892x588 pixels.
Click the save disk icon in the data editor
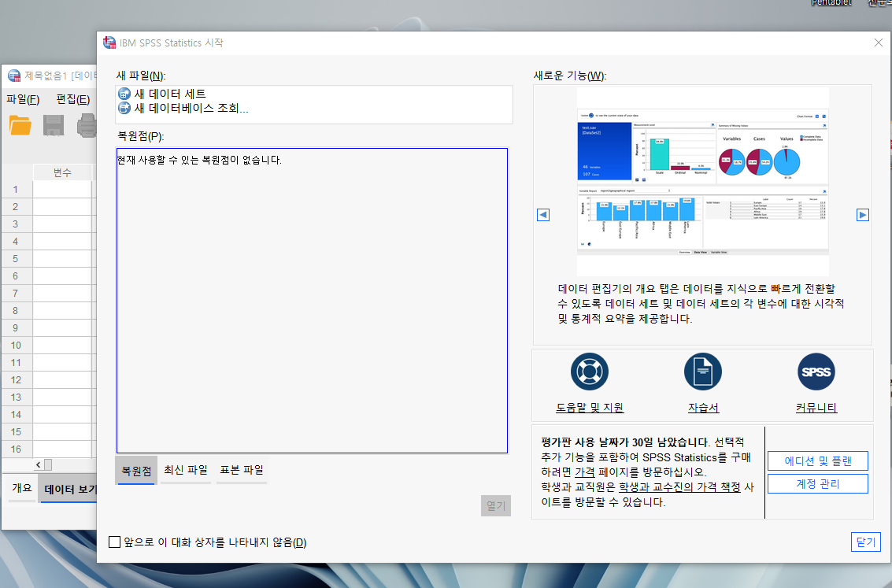pos(54,126)
